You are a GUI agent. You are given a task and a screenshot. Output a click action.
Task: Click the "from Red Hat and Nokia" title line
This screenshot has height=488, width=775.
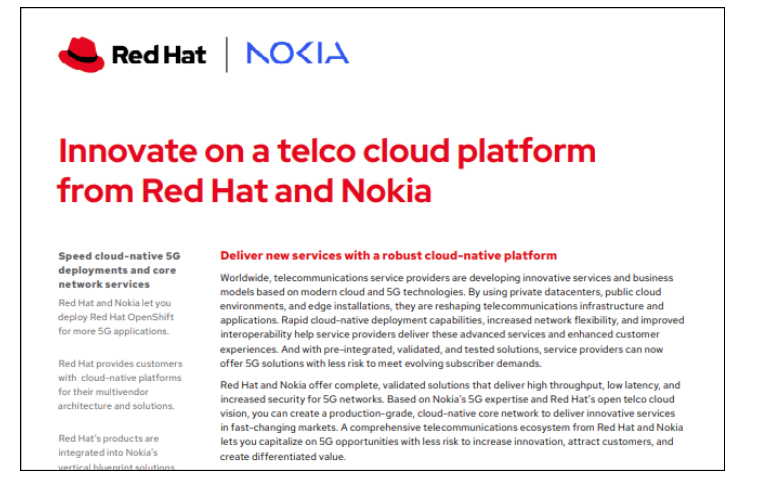click(x=244, y=189)
